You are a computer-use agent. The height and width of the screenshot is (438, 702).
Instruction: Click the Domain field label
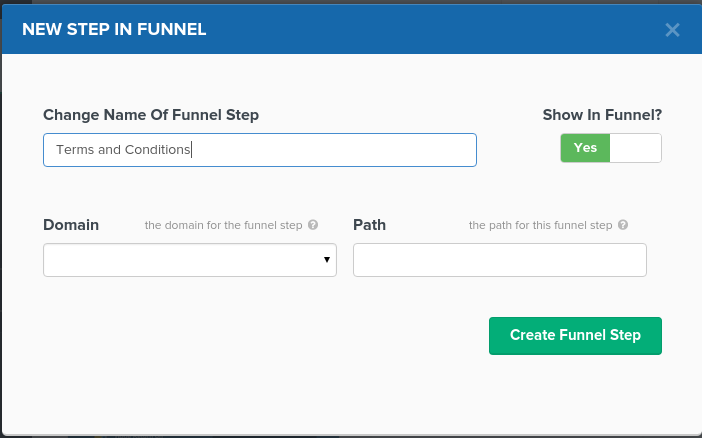[x=71, y=225]
